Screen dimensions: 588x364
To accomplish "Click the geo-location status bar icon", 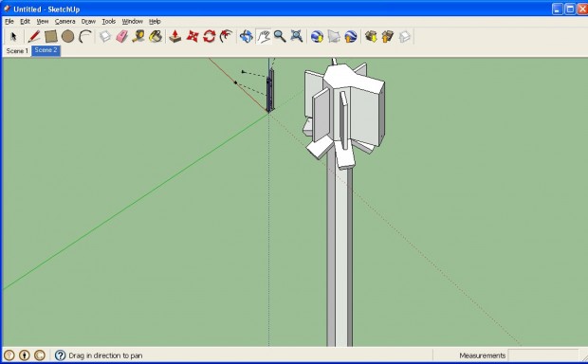I will tap(9, 355).
